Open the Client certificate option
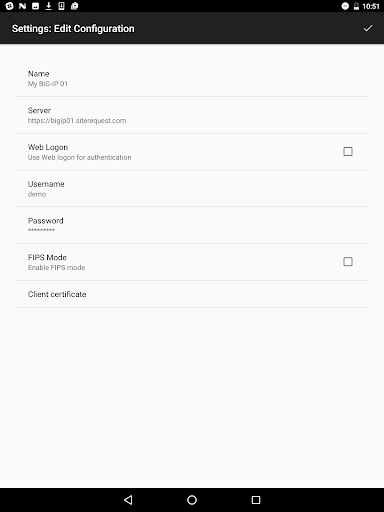 [192, 294]
